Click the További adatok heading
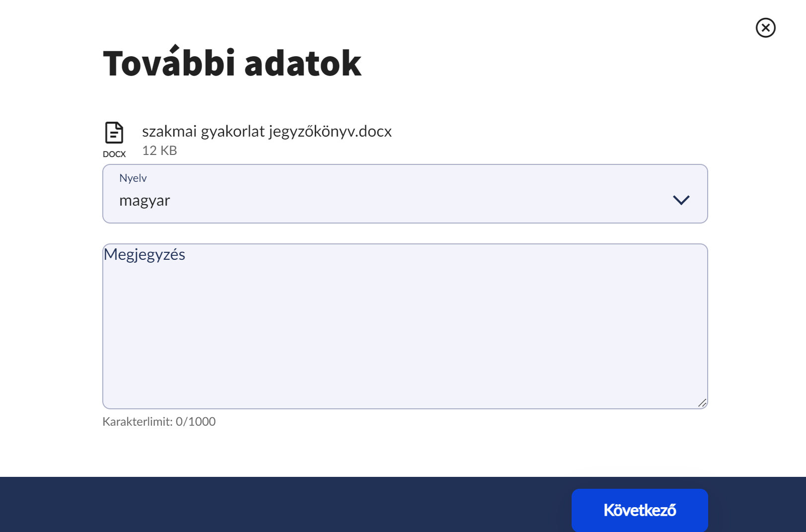The image size is (806, 532). (231, 63)
